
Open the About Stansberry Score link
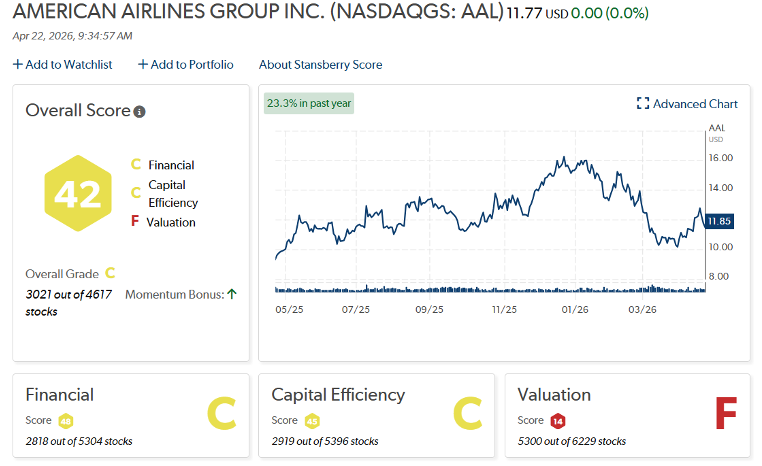point(320,65)
